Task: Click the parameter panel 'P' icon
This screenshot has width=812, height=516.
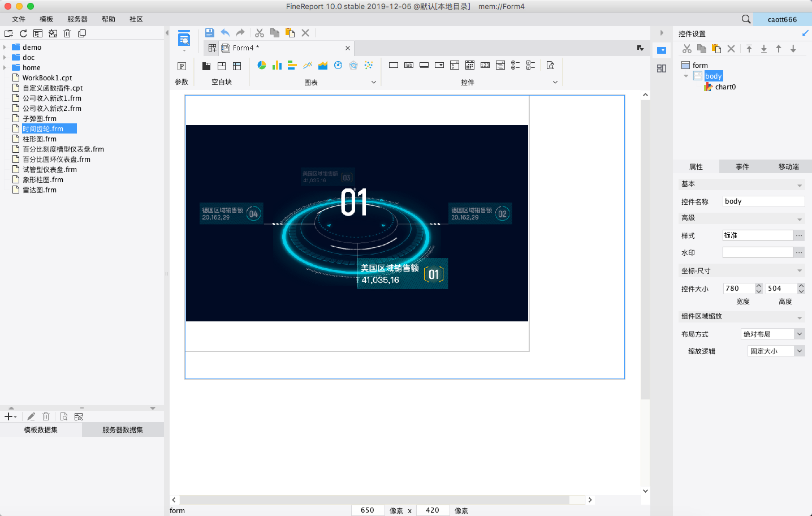Action: [182, 66]
